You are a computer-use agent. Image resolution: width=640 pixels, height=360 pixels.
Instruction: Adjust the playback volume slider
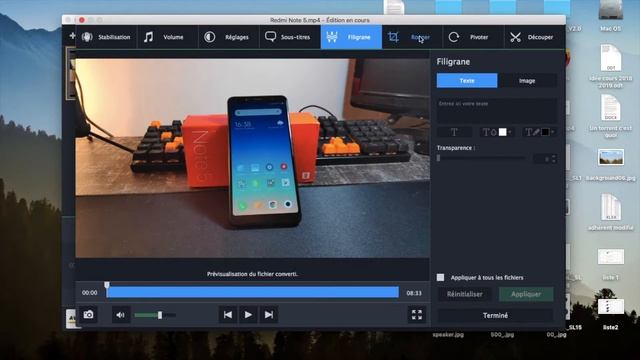155,315
